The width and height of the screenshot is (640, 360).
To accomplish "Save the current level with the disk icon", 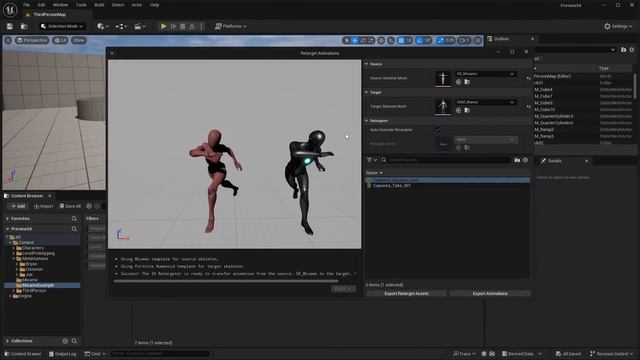I will coord(9,27).
